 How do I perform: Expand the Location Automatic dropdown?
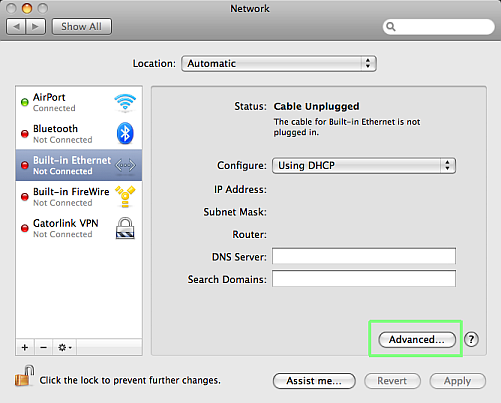click(279, 64)
